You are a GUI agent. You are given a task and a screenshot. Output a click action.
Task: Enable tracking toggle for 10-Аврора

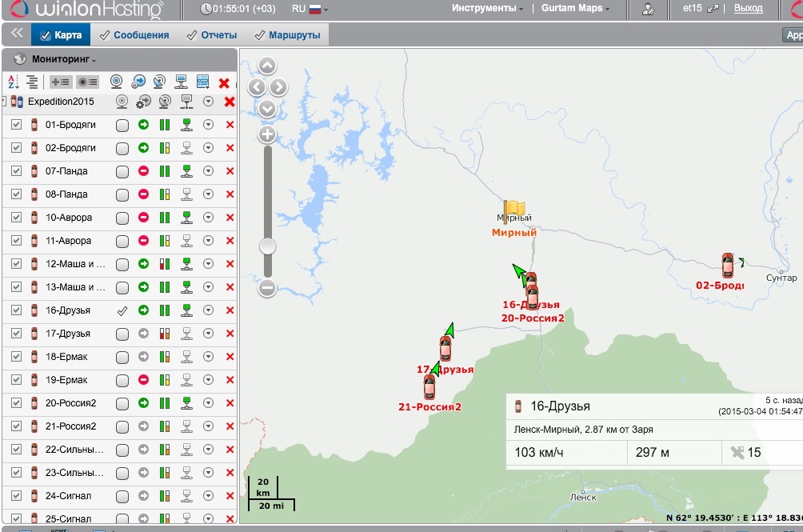pos(122,218)
